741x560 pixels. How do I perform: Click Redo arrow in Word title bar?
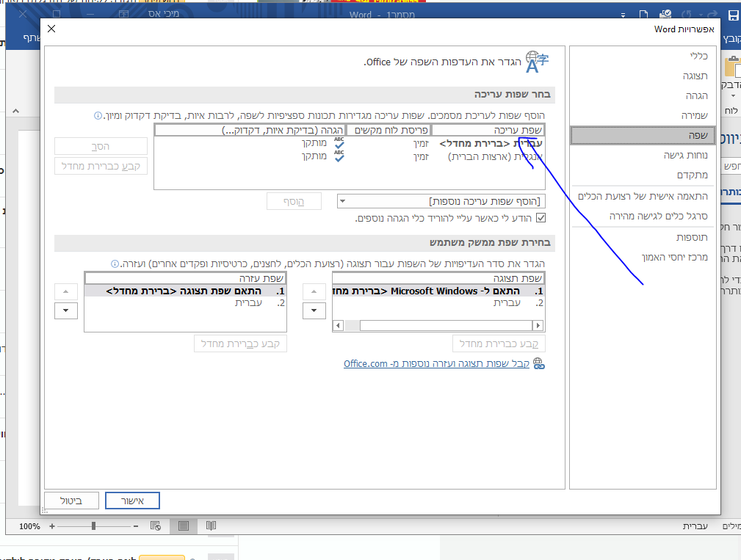pyautogui.click(x=712, y=15)
